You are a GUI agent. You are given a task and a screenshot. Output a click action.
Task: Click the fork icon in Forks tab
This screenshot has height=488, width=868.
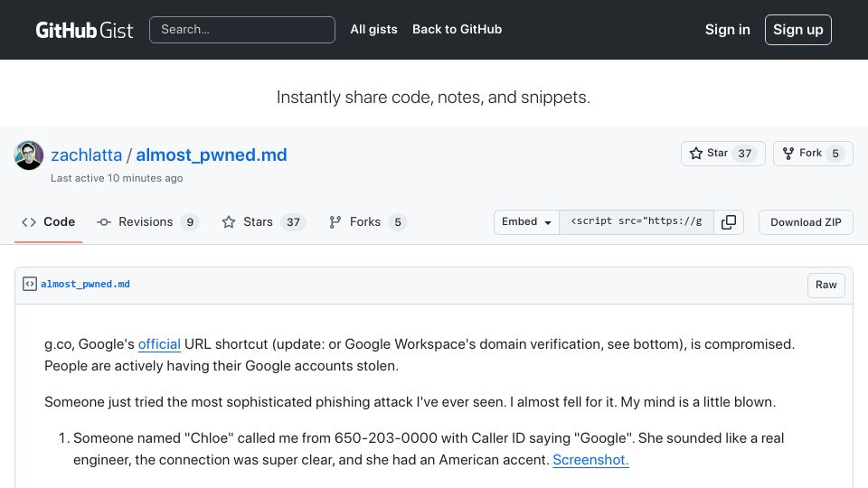pos(335,222)
